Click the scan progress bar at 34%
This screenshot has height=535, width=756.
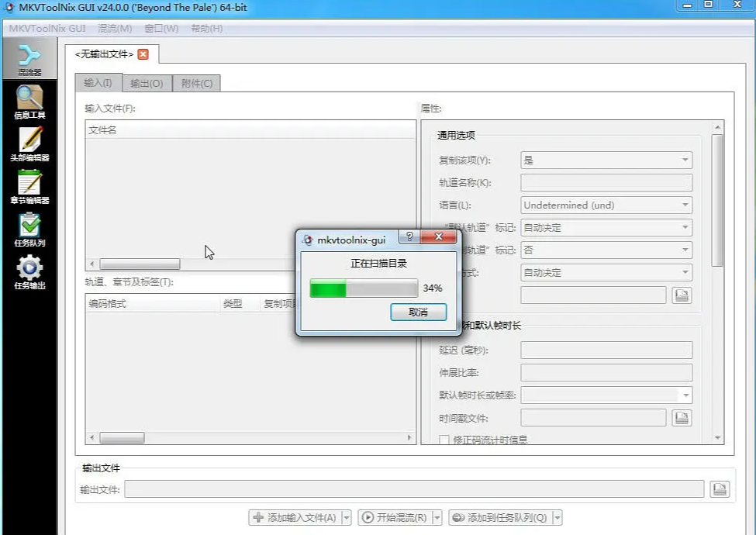tap(364, 288)
